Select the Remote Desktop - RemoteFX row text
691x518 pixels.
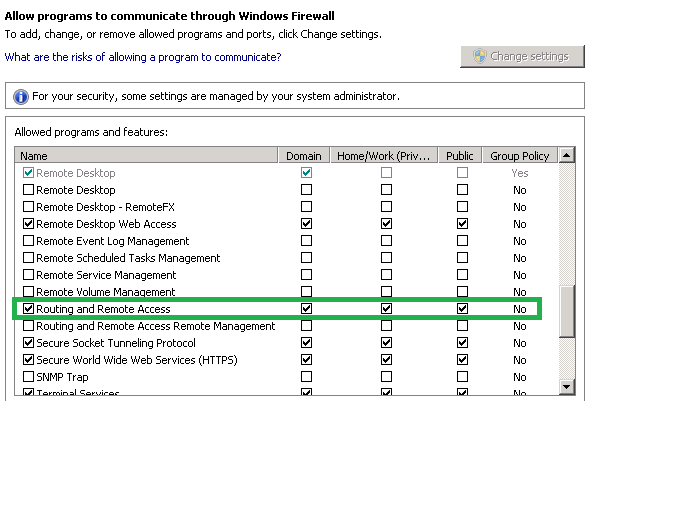(105, 207)
